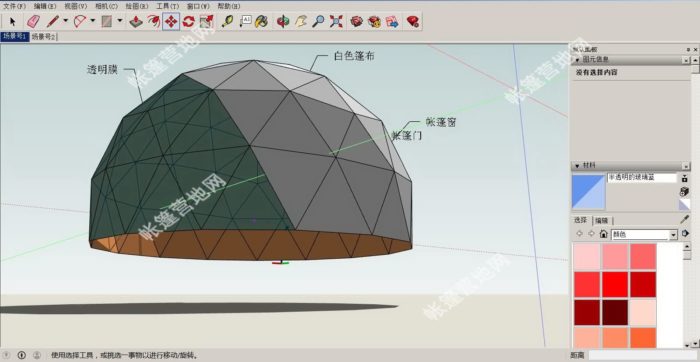Screen dimensions: 700x362
Task: Select the Scale tool
Action: click(206, 21)
